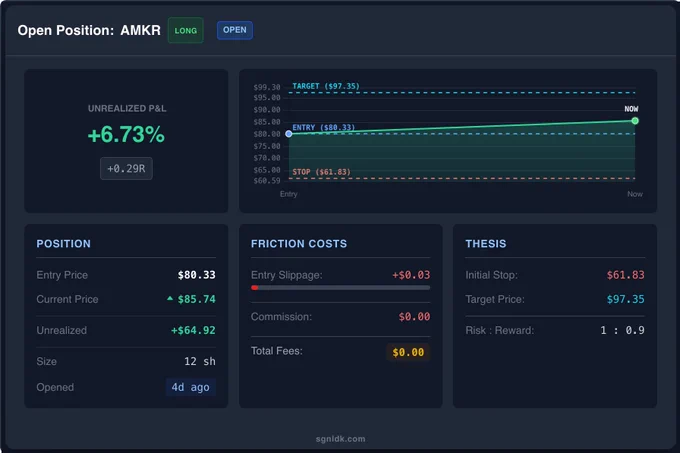Image resolution: width=680 pixels, height=453 pixels.
Task: Click the Entry Slippage progress bar
Action: (340, 288)
